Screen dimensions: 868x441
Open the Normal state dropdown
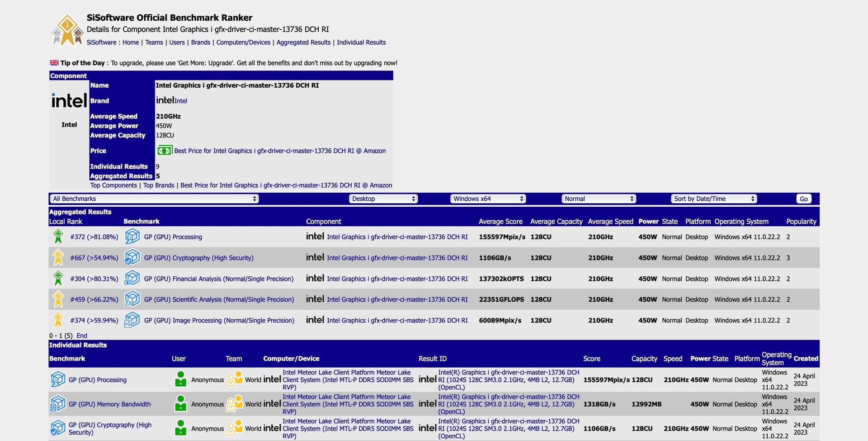pos(599,199)
